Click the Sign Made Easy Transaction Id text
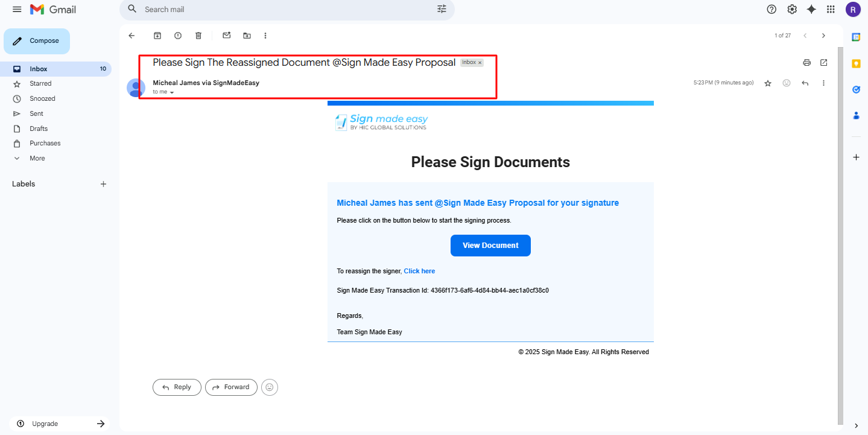The image size is (868, 435). [x=443, y=290]
